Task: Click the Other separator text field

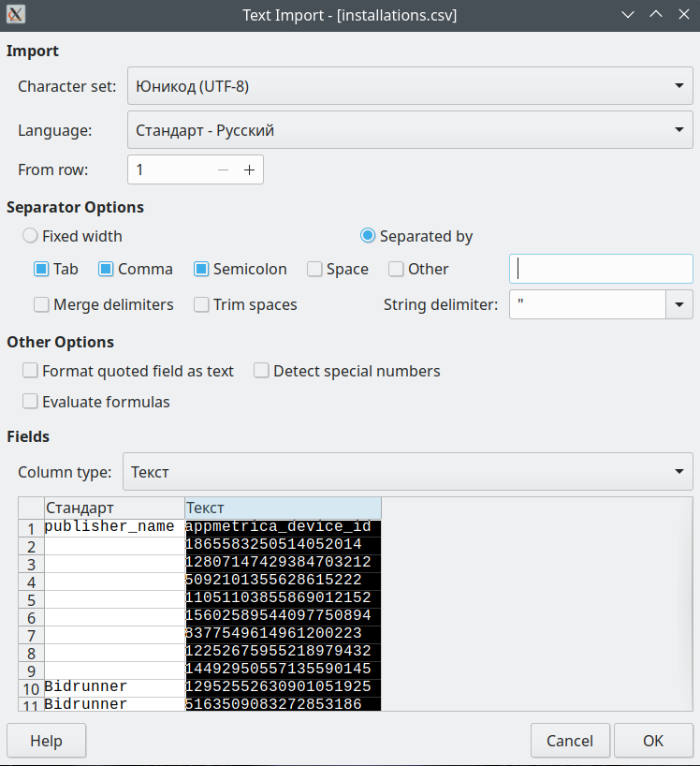Action: click(x=601, y=269)
